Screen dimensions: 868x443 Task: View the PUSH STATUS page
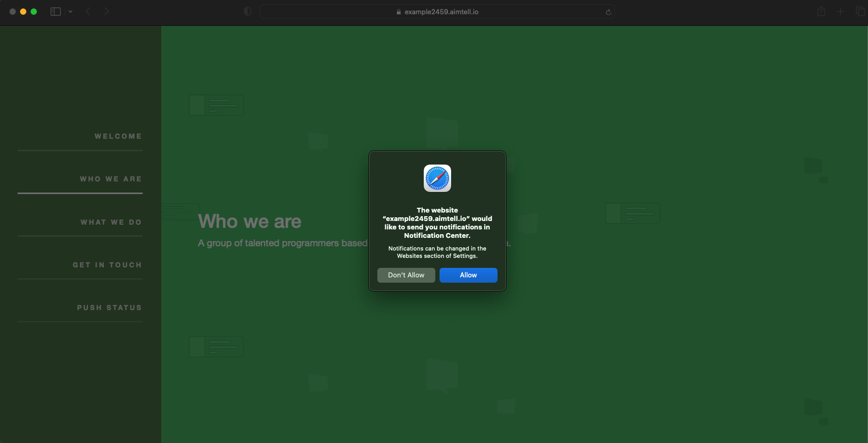point(109,308)
